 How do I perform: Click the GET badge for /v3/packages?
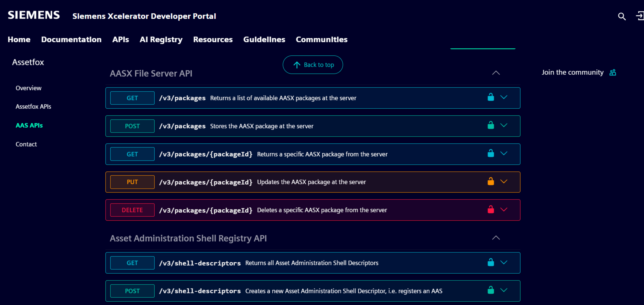(x=132, y=98)
